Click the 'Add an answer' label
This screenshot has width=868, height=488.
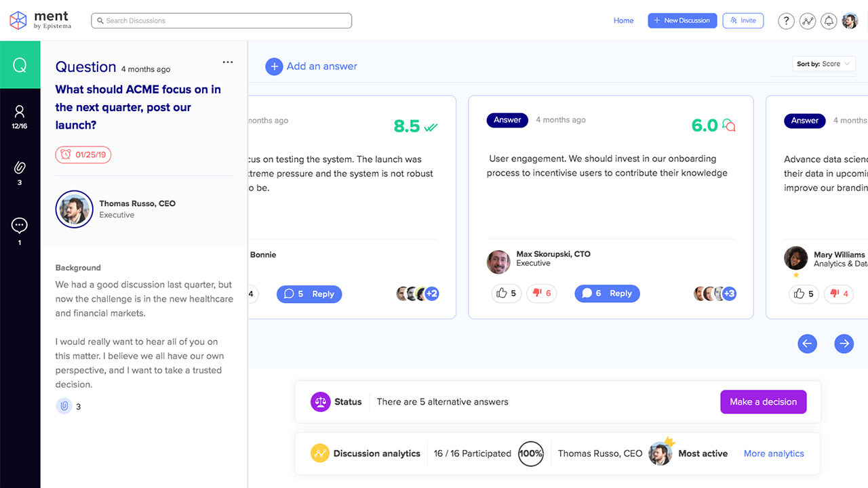point(322,66)
